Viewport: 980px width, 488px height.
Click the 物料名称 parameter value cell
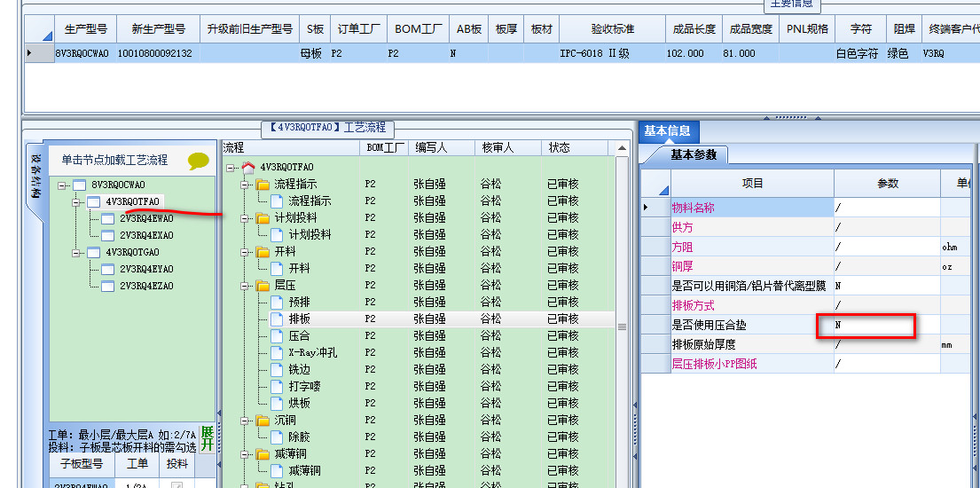point(887,208)
